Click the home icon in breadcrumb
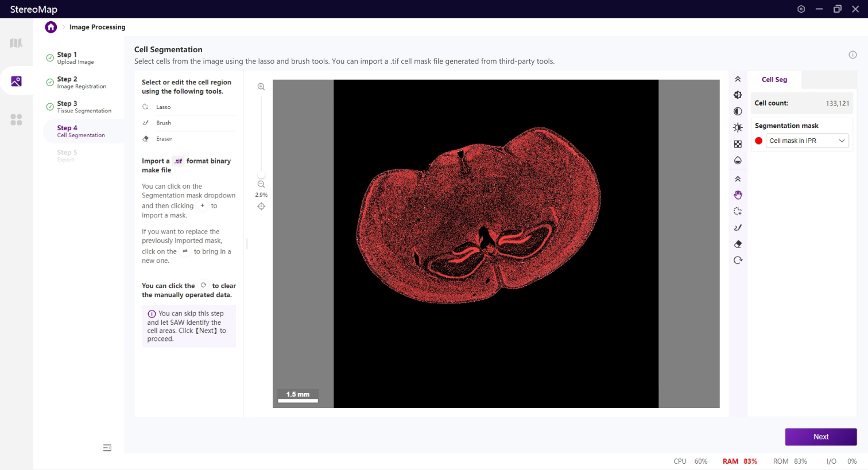Image resolution: width=868 pixels, height=470 pixels. point(51,27)
